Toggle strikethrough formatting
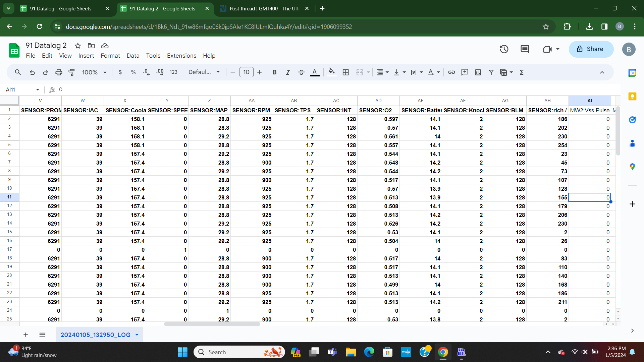 pos(301,72)
